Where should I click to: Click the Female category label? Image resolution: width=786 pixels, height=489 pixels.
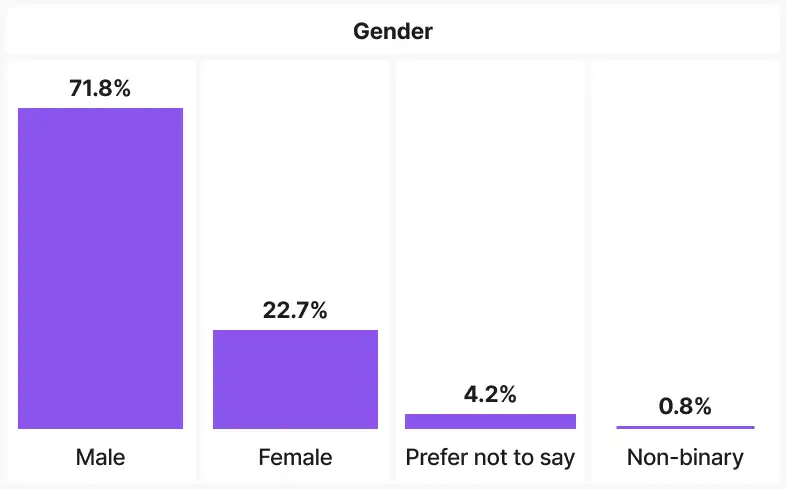click(295, 458)
